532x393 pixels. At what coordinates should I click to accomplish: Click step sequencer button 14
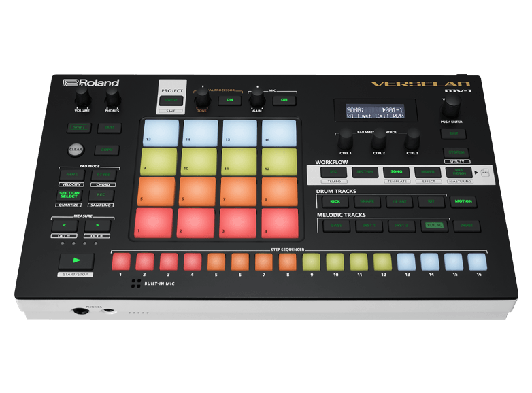tap(430, 262)
